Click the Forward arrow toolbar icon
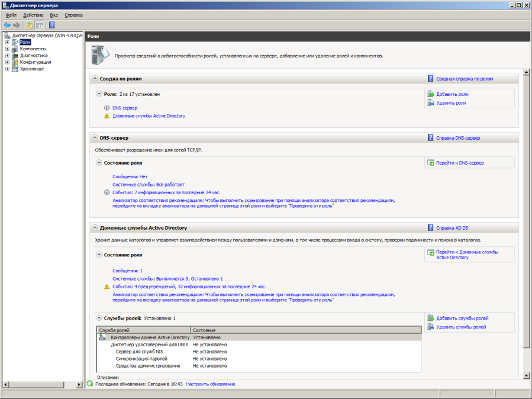 [17, 25]
